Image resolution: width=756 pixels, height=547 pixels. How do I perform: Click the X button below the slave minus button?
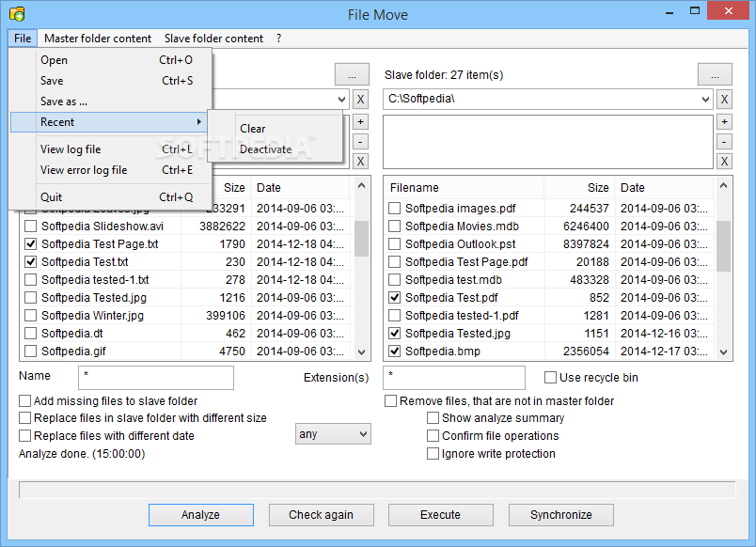(724, 161)
